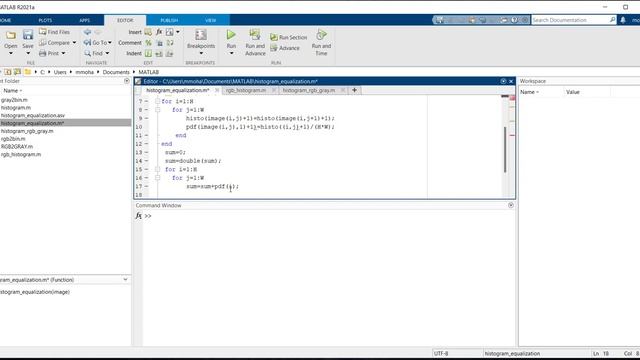640x360 pixels.
Task: Switch to the PLOTS ribbon tab
Action: [x=45, y=20]
